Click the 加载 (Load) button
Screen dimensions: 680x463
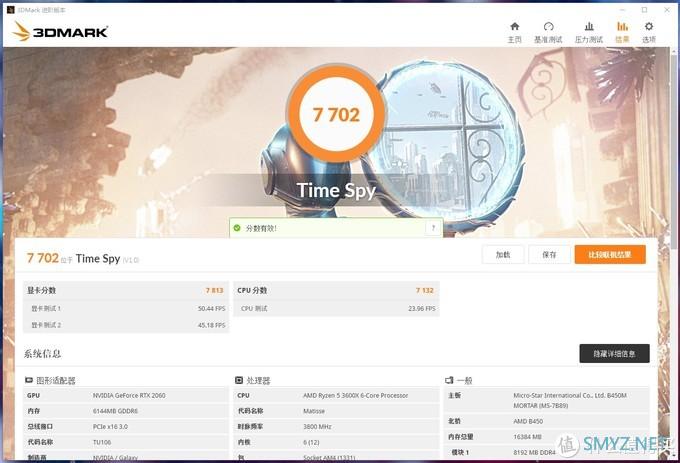[x=503, y=254]
